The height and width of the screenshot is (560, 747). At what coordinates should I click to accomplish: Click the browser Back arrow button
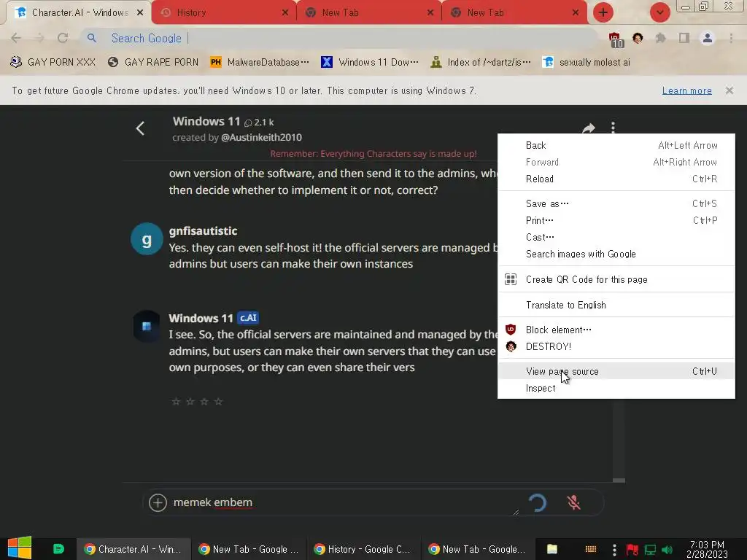click(x=16, y=38)
